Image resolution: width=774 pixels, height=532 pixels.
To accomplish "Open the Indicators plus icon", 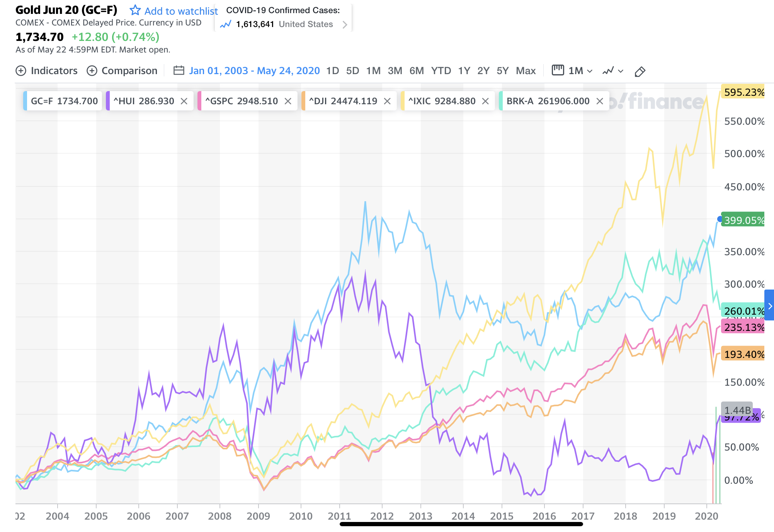I will tap(21, 71).
